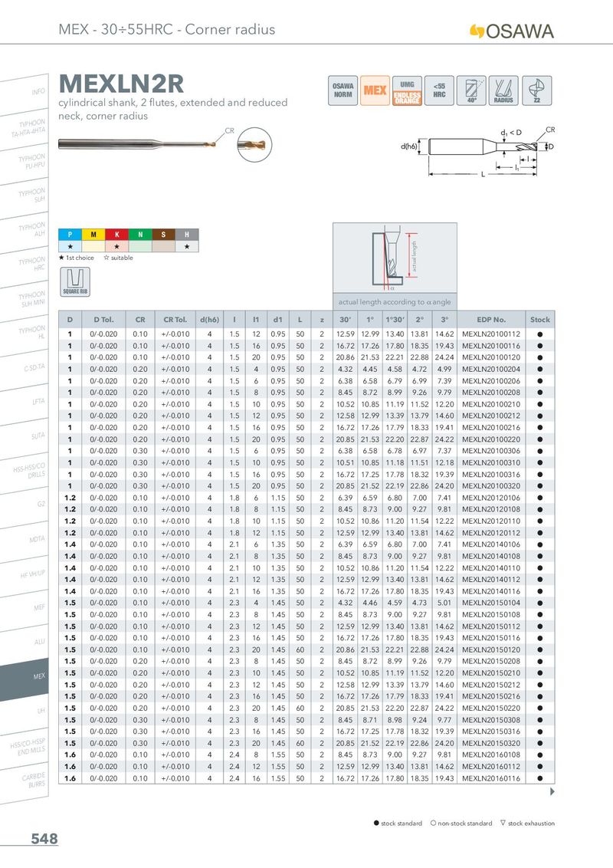This screenshot has width=613, height=868.
Task: Click the page header 'MEX - 30÷55HRC - Corner radius'
Action: click(166, 29)
